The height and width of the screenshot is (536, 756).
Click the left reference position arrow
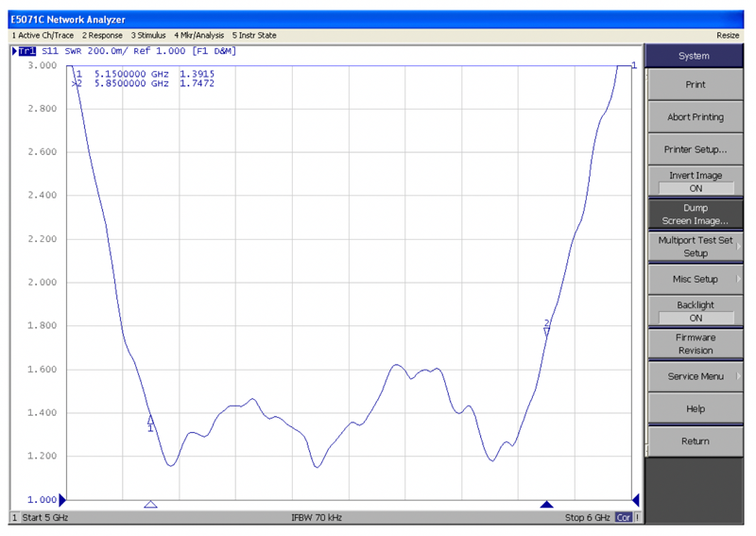point(63,499)
